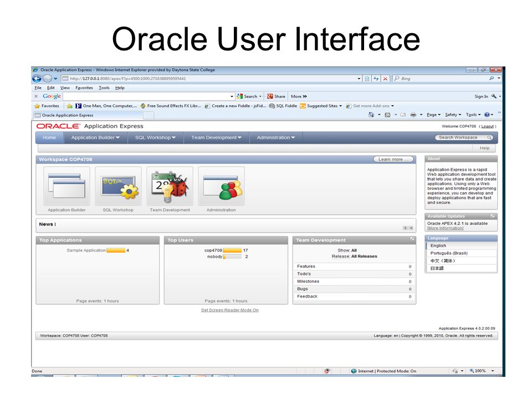Open the zoom level 100% dropdown
The image size is (532, 399).
point(493,371)
